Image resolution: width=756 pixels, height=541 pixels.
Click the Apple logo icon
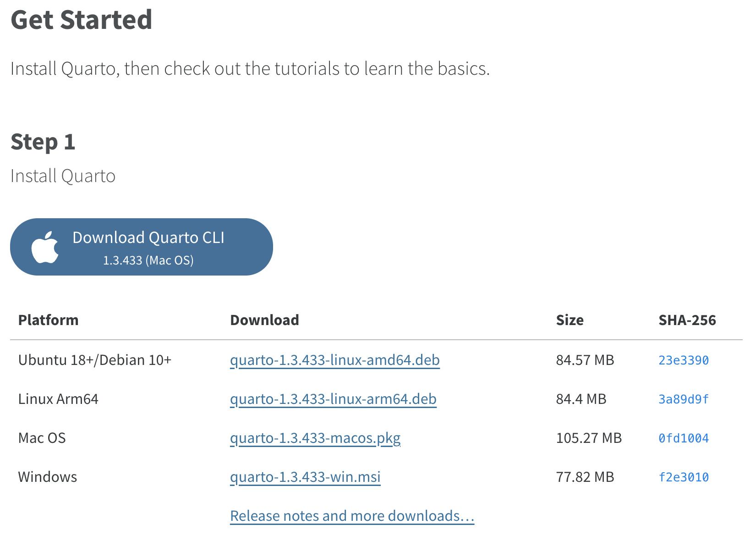click(x=45, y=247)
